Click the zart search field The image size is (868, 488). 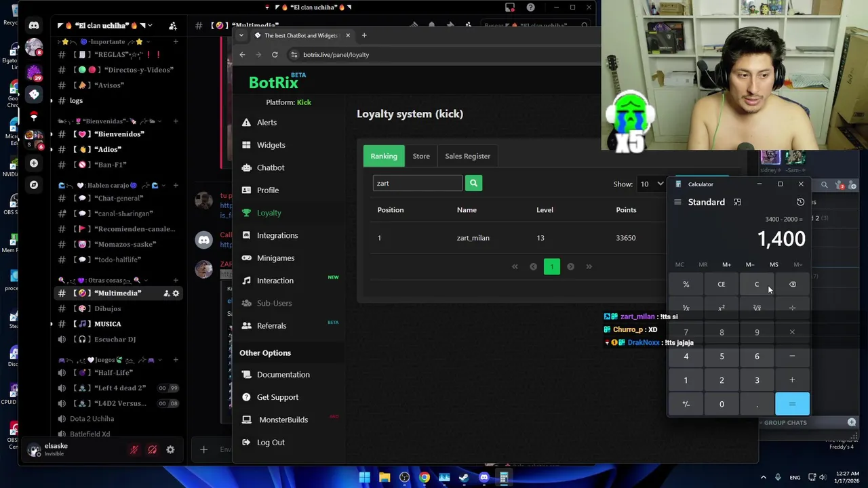(x=417, y=183)
